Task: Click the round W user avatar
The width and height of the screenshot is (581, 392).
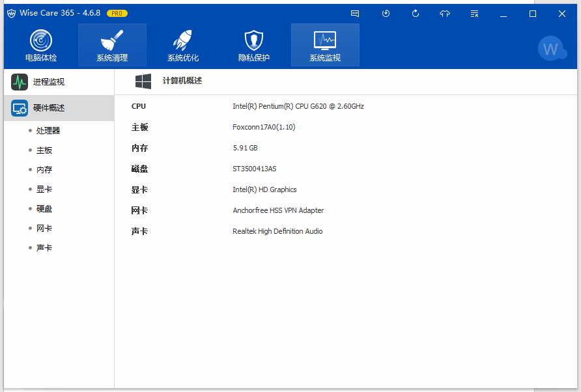Action: tap(552, 49)
